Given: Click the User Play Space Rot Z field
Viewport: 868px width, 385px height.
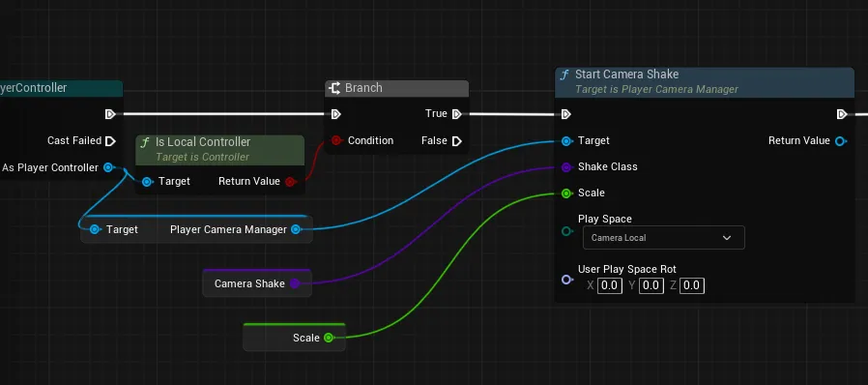Looking at the screenshot, I should pyautogui.click(x=692, y=285).
